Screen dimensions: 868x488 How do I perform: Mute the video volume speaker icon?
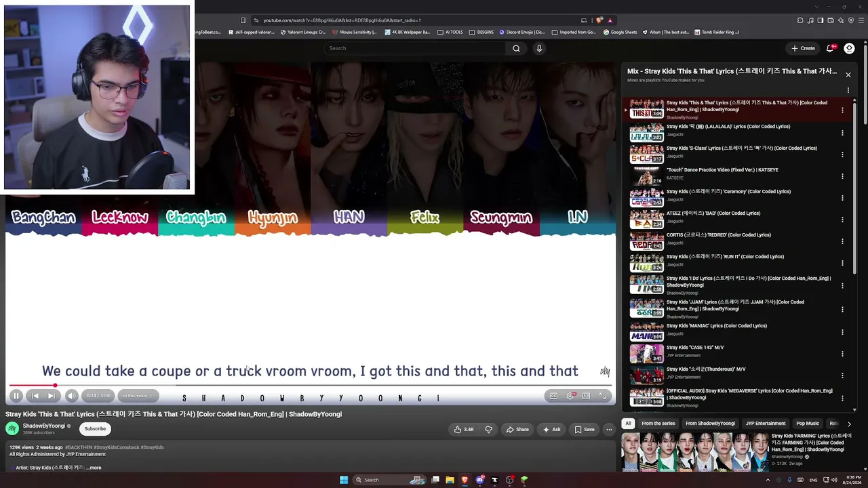point(71,396)
